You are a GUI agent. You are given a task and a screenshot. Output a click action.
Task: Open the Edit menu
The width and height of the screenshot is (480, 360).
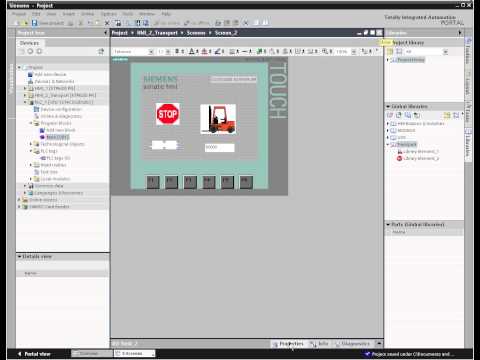coord(36,14)
